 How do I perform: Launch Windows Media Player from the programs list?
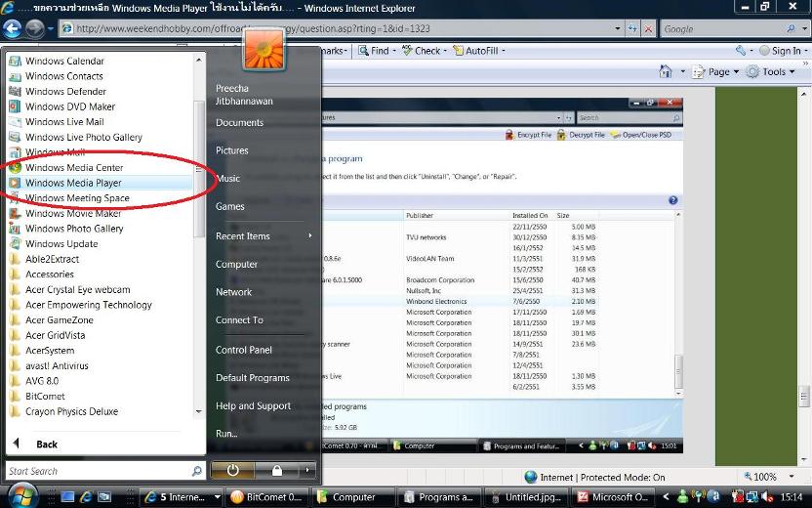click(x=73, y=183)
